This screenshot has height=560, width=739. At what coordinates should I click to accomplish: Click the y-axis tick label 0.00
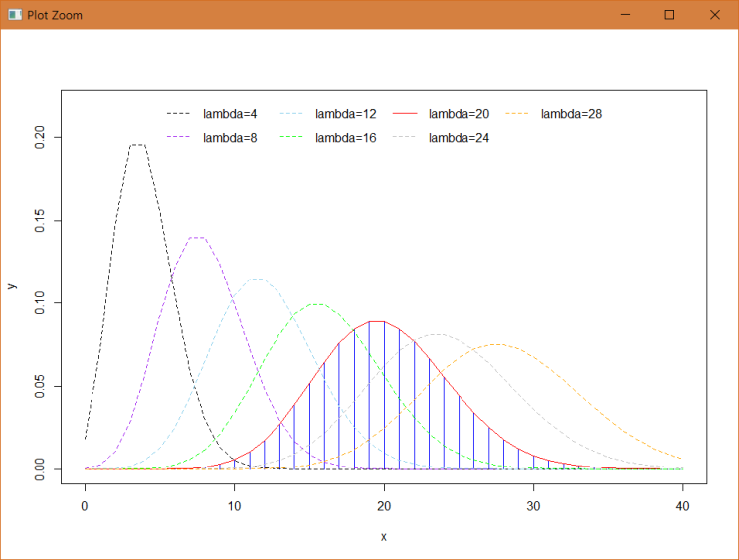(x=40, y=469)
